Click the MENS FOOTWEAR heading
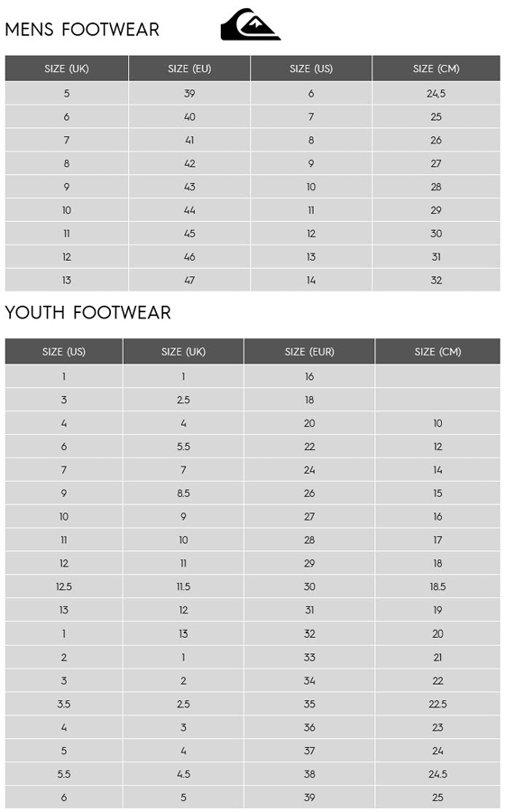This screenshot has width=506, height=812. coord(82,30)
